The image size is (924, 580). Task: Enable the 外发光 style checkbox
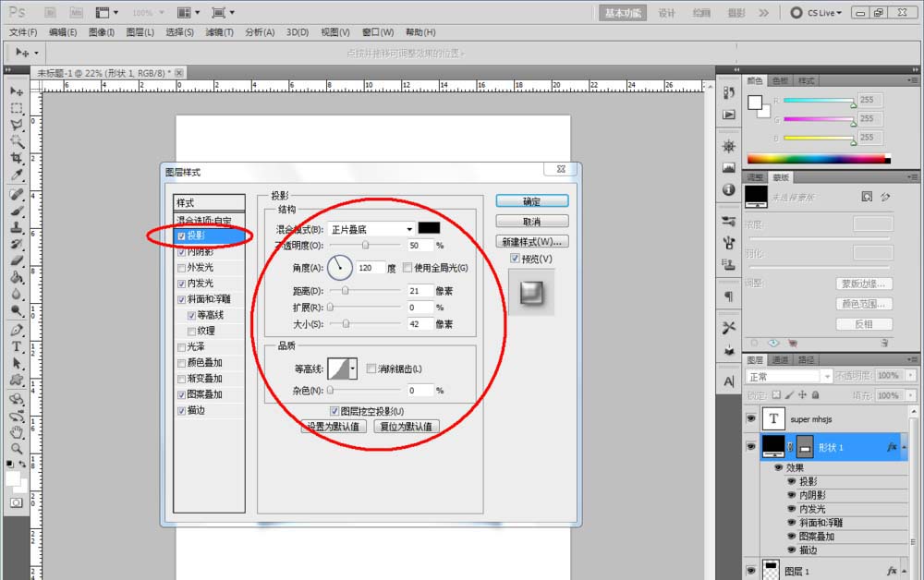(x=181, y=268)
